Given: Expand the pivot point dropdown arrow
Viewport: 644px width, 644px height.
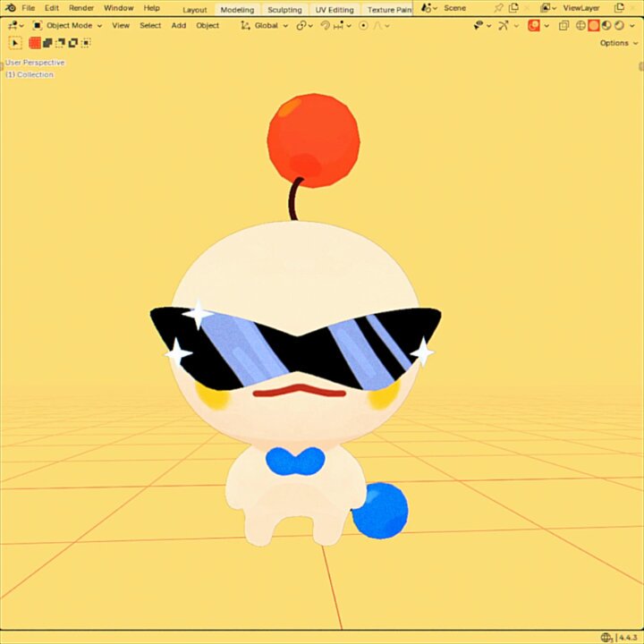Looking at the screenshot, I should click(310, 26).
